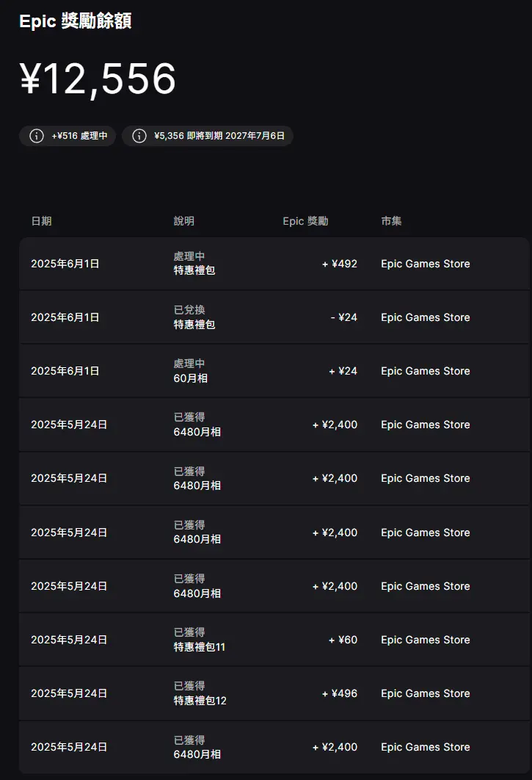The height and width of the screenshot is (780, 532).
Task: Click the info icon beside +¥516 處理中
Action: [x=36, y=136]
